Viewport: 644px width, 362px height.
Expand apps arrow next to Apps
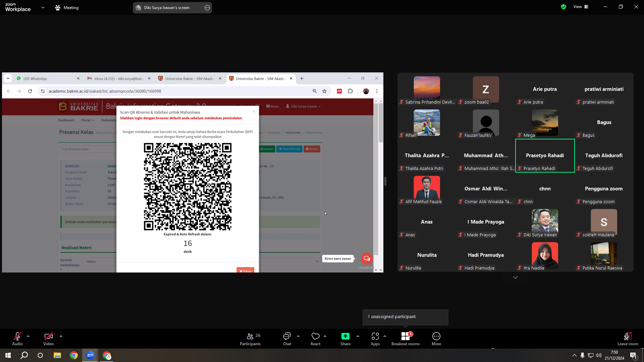click(x=385, y=336)
